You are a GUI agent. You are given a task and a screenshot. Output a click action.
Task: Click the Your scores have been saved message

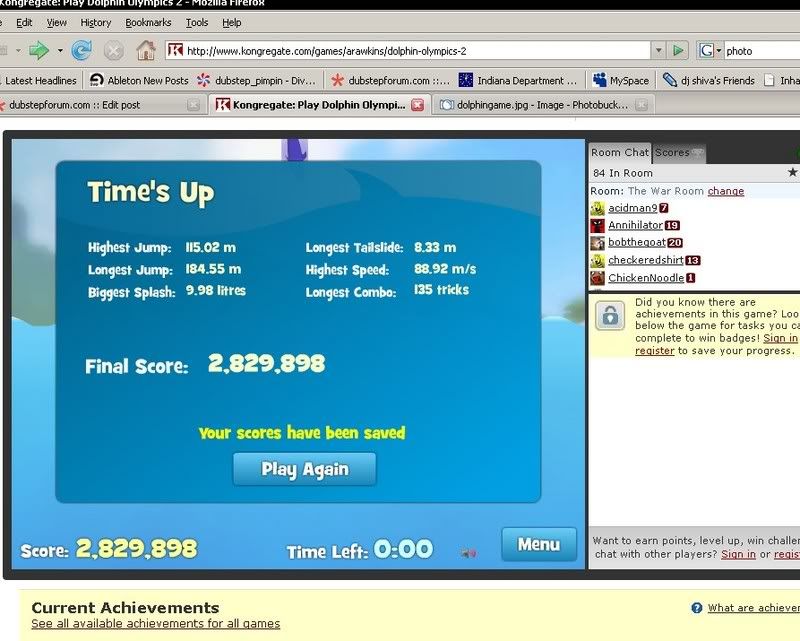(302, 433)
